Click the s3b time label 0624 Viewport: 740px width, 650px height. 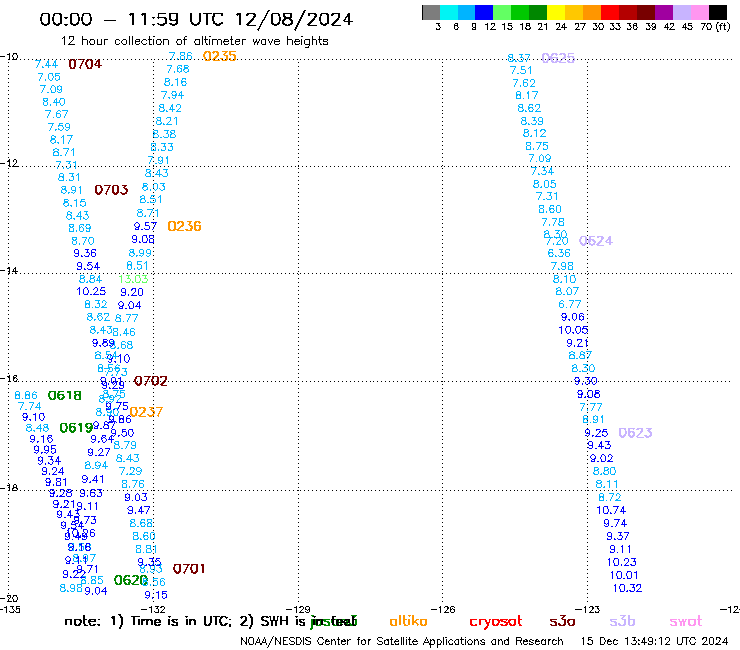tap(596, 241)
